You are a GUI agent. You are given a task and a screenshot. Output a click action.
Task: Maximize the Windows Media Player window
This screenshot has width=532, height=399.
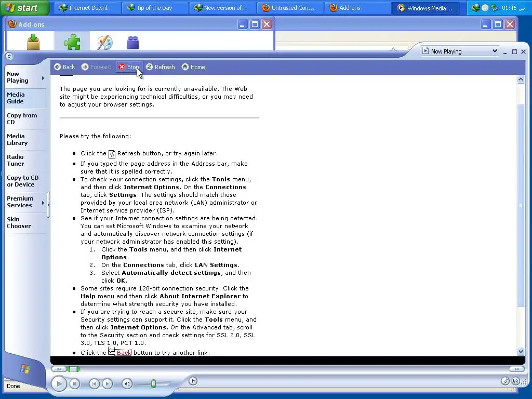click(x=514, y=52)
